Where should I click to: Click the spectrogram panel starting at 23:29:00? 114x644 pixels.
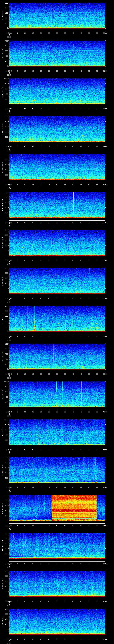point(57,16)
